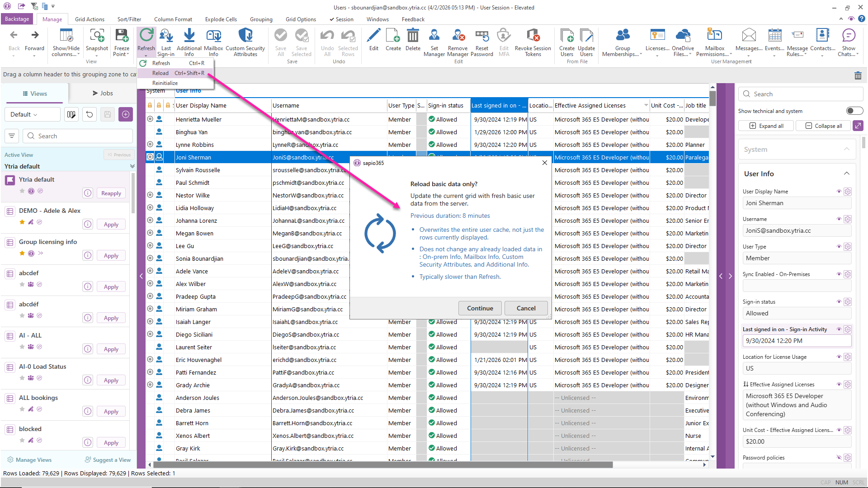
Task: Toggle Show technical and system switch
Action: [854, 111]
